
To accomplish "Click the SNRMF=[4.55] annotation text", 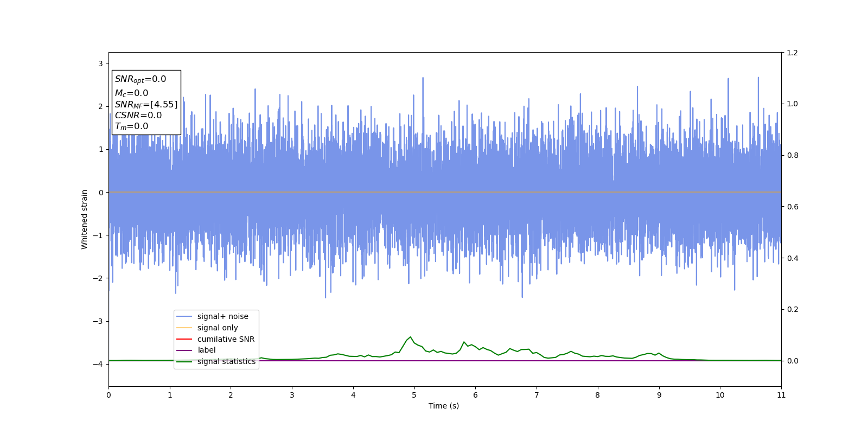I will (x=146, y=105).
